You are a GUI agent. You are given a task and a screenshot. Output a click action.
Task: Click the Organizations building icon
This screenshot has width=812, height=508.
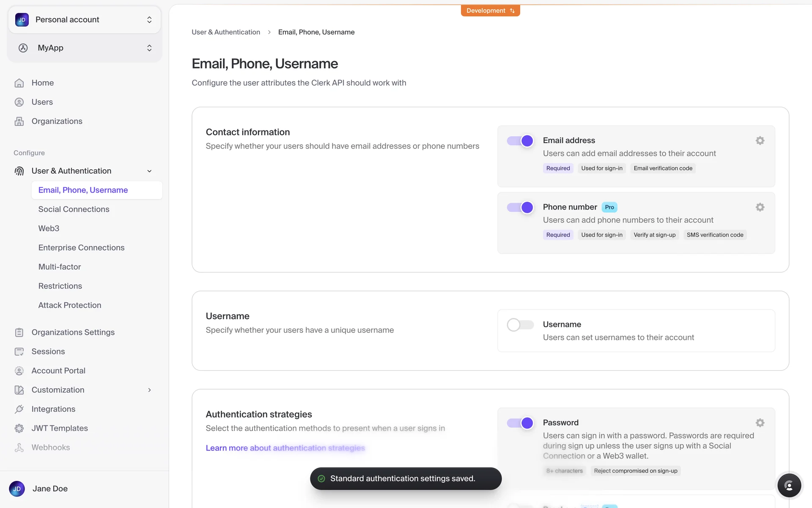point(19,121)
